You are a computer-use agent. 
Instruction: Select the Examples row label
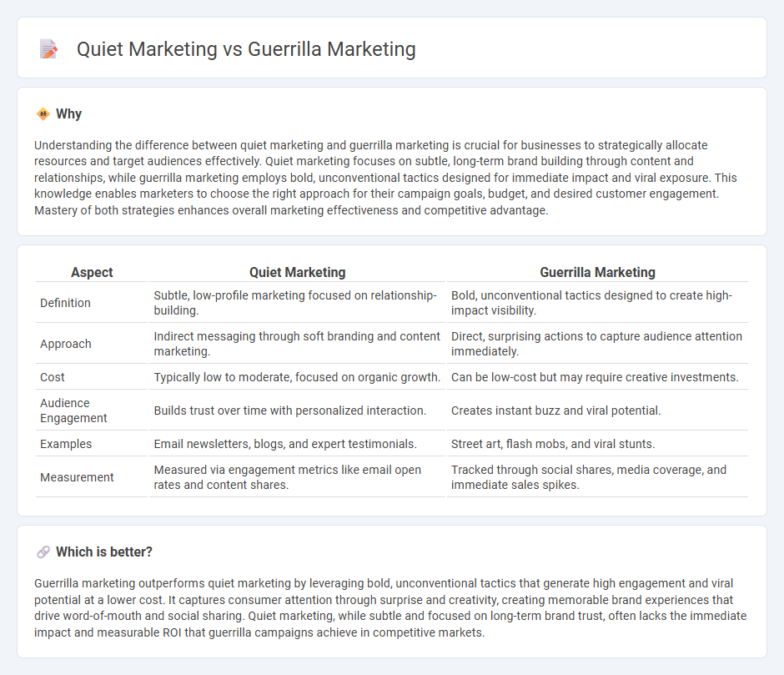pos(66,444)
